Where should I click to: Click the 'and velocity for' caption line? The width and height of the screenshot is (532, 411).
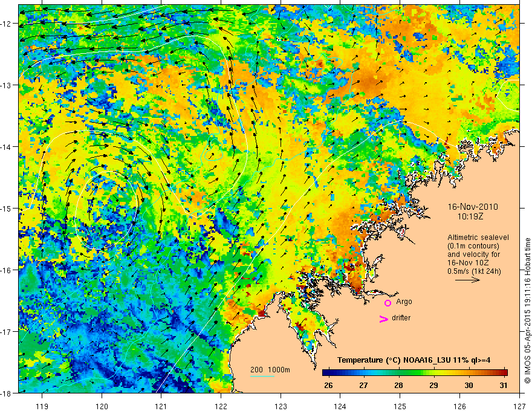coord(473,254)
